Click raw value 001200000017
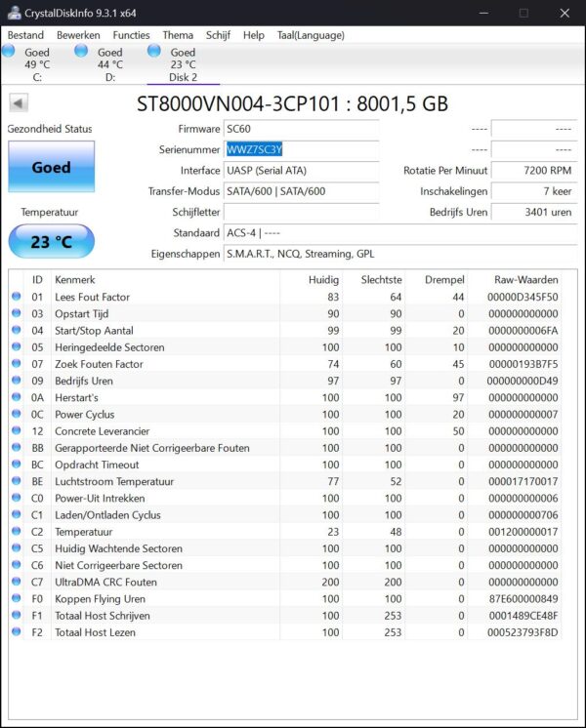Image resolution: width=586 pixels, height=728 pixels. click(523, 532)
